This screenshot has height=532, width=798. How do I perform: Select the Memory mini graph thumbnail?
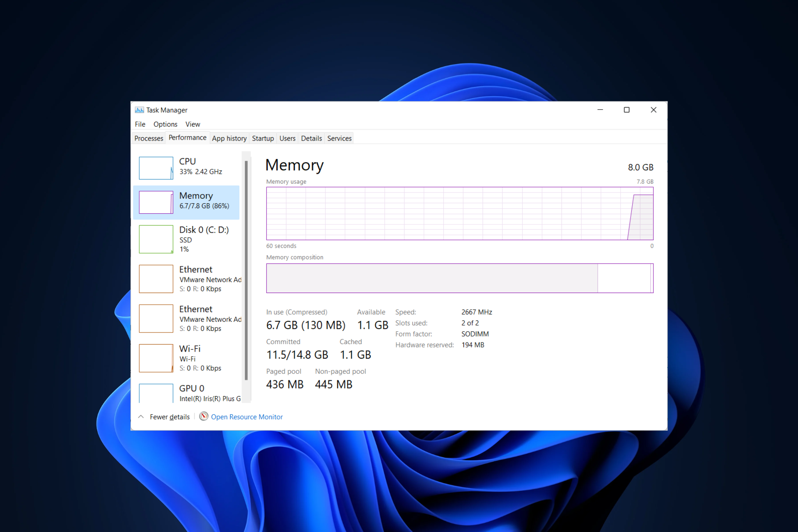tap(156, 202)
